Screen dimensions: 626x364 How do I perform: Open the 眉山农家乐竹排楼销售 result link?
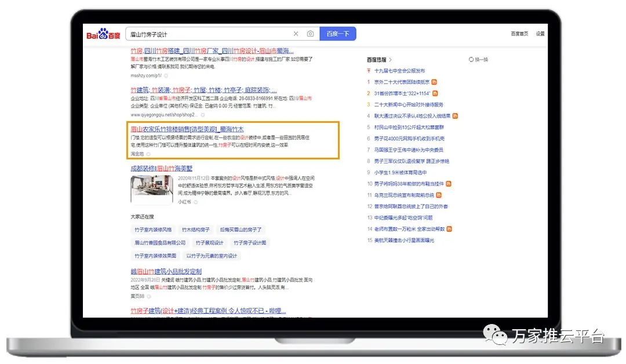(x=187, y=129)
